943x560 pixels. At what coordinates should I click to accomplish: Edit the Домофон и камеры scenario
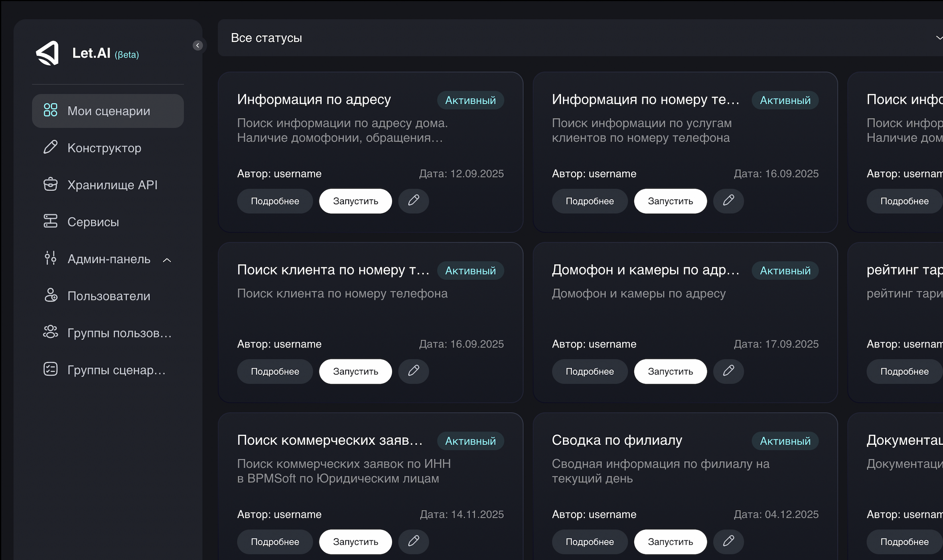point(728,371)
